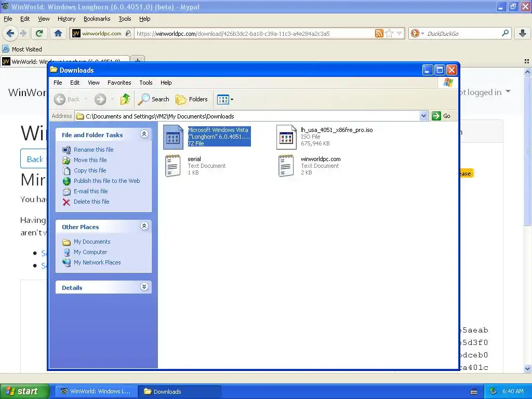Open Explorer Back history dropdown arrow

coord(86,99)
